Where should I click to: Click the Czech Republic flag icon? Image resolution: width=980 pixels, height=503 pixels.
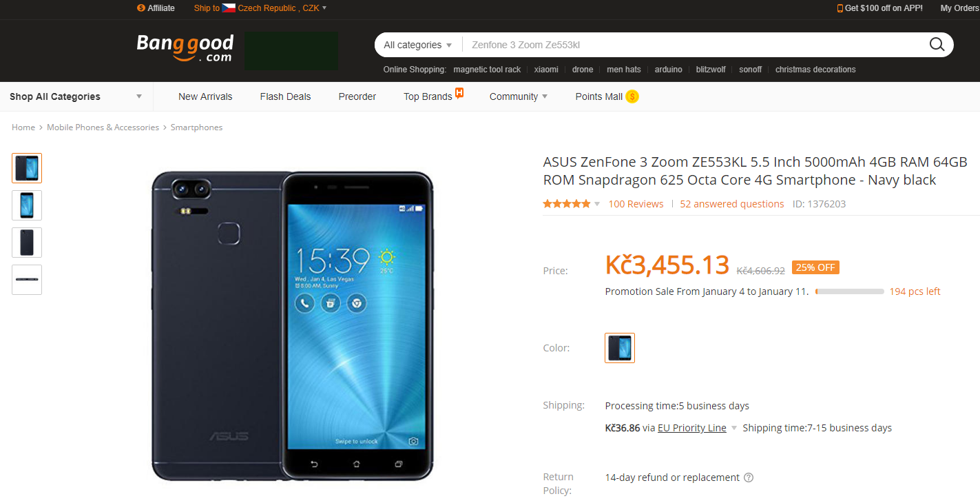pos(229,8)
